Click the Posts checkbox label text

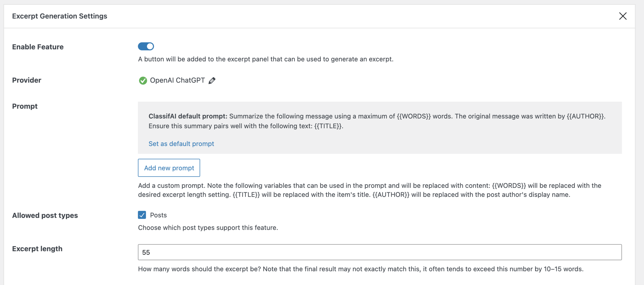point(158,215)
